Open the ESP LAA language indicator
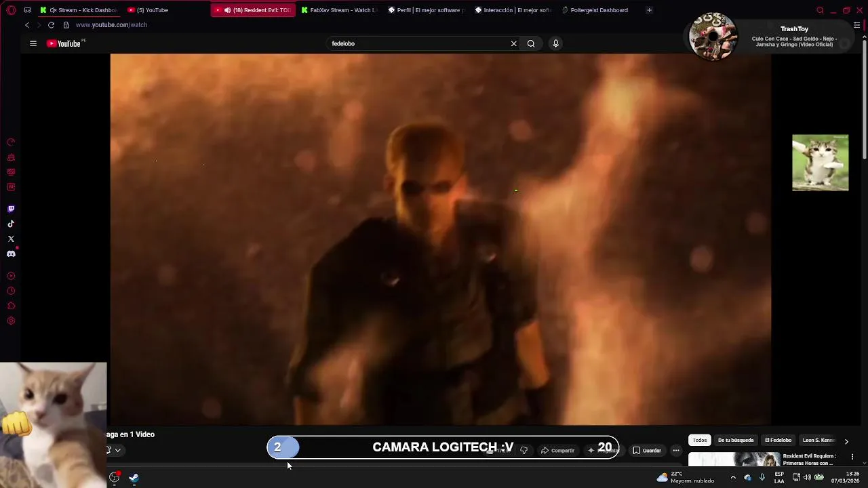868x488 pixels. pos(779,477)
